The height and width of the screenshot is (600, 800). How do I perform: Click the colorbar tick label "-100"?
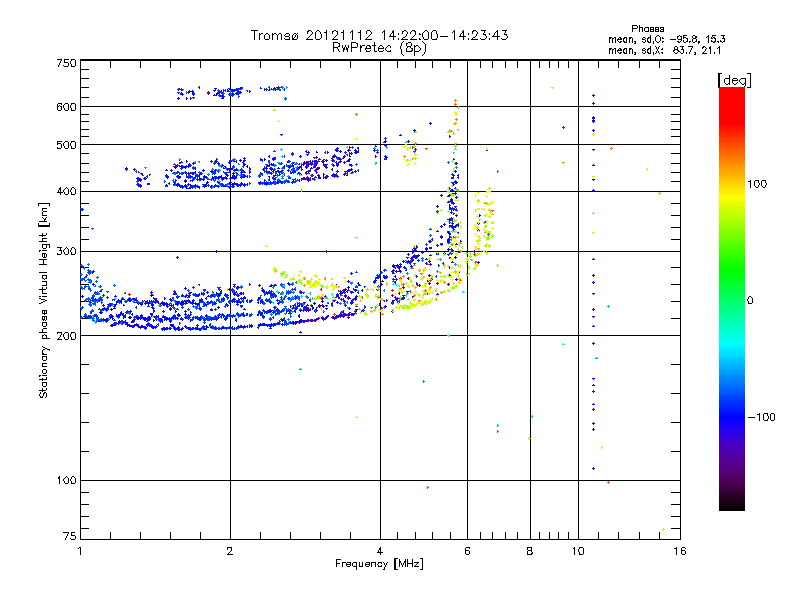pyautogui.click(x=761, y=417)
